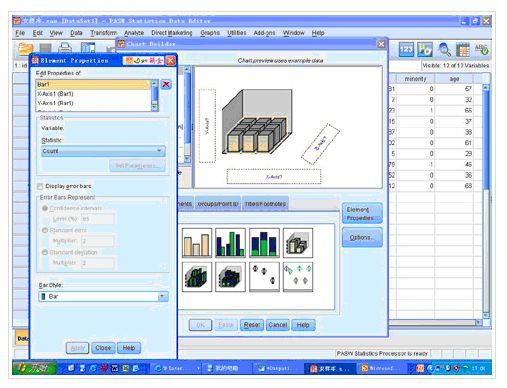Viewport: 507px width, 388px height.
Task: Click the red X delete element icon
Action: coord(166,85)
